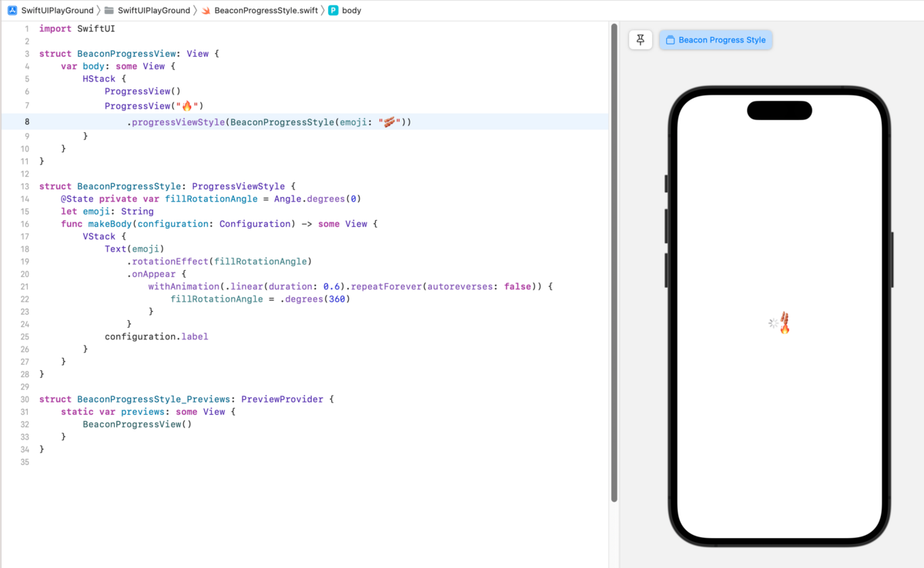This screenshot has width=924, height=568.
Task: Click the SwiftUIPlayGround app icon in the jump bar
Action: (x=10, y=10)
